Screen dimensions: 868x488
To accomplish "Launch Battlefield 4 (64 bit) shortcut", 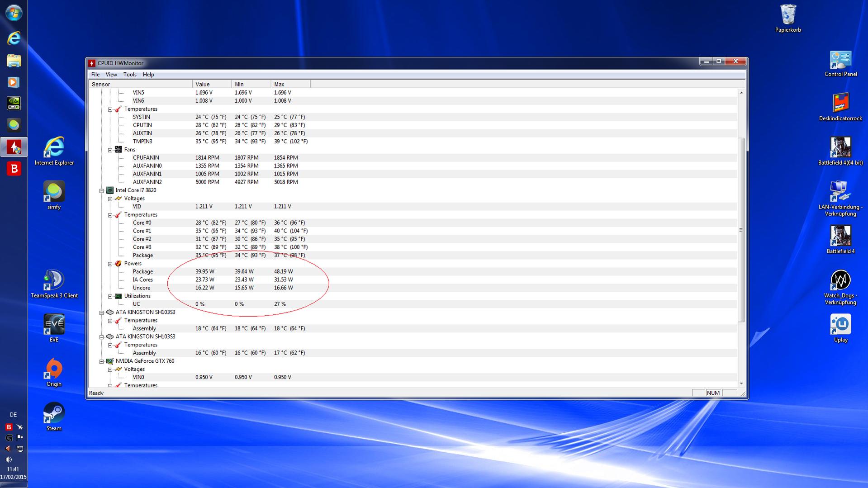I will point(840,151).
